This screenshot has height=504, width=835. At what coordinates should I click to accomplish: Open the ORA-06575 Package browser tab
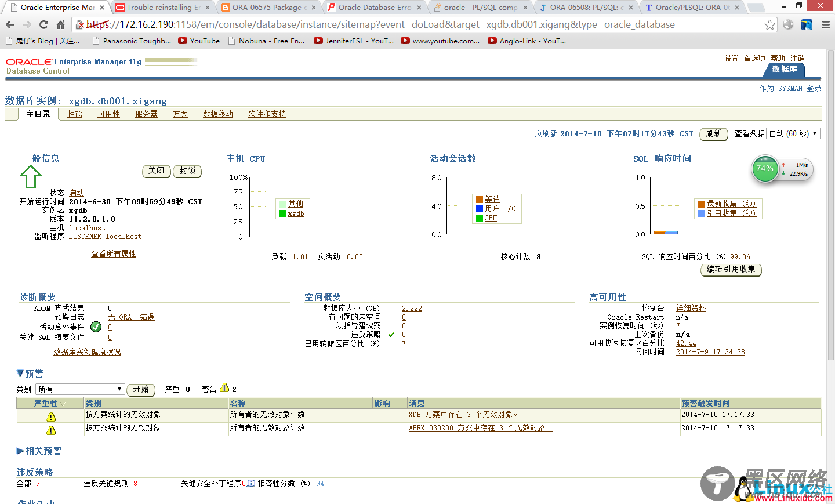tap(268, 8)
